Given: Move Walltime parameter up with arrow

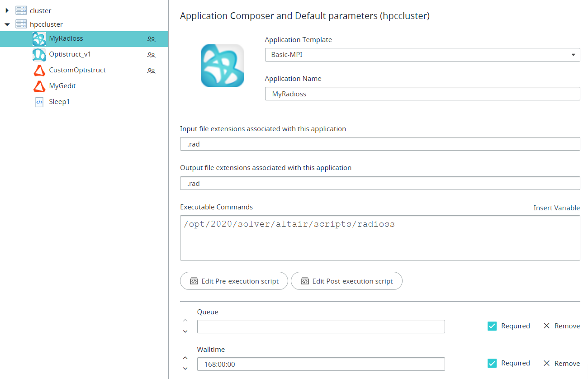Looking at the screenshot, I should [185, 358].
